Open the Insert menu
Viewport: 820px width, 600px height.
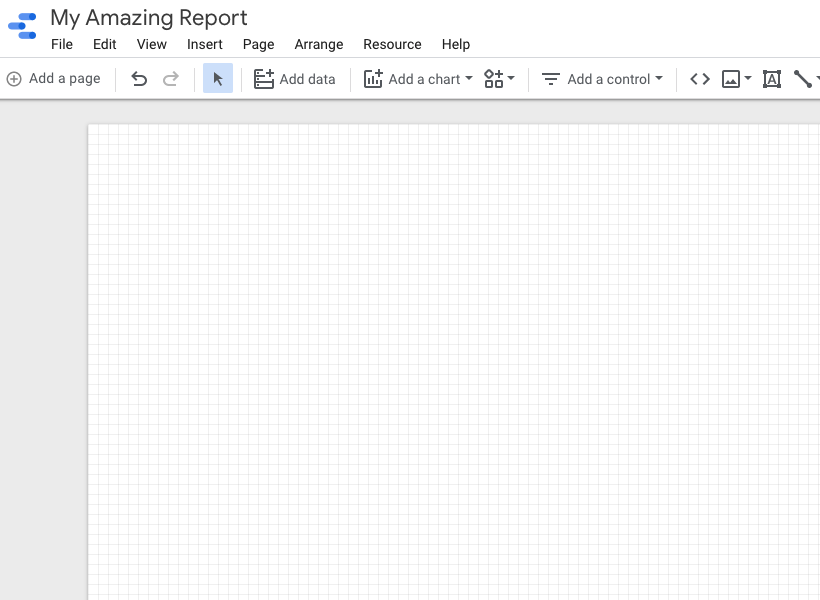[205, 44]
